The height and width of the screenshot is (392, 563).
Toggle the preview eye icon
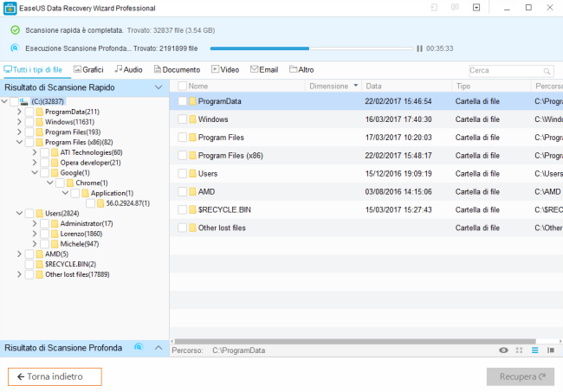click(x=503, y=350)
